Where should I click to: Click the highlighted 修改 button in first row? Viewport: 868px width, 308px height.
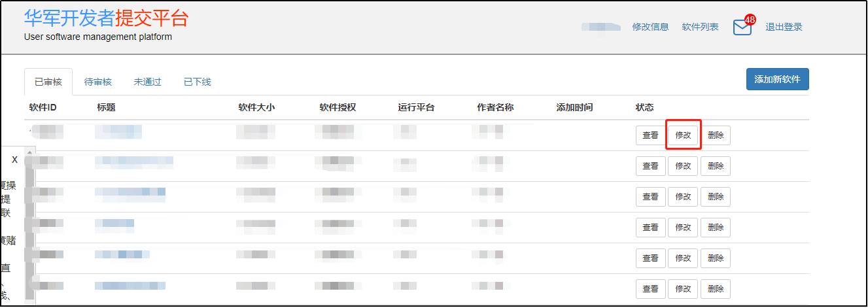tap(683, 135)
